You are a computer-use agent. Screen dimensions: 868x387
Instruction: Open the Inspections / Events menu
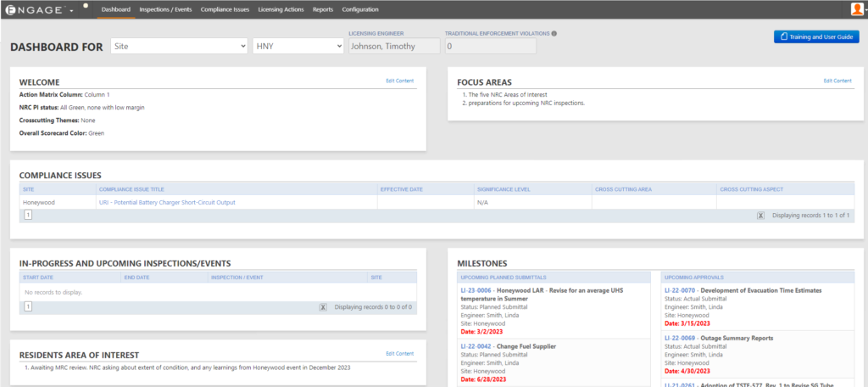pyautogui.click(x=165, y=9)
